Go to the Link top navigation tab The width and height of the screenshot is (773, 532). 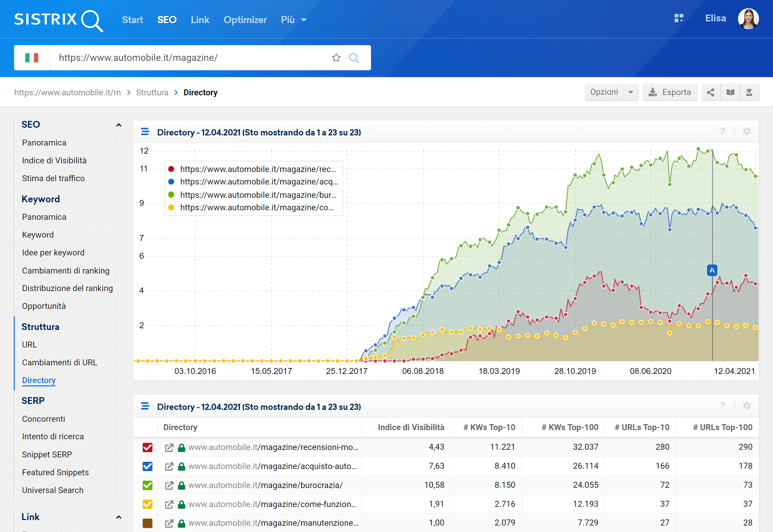pyautogui.click(x=200, y=20)
